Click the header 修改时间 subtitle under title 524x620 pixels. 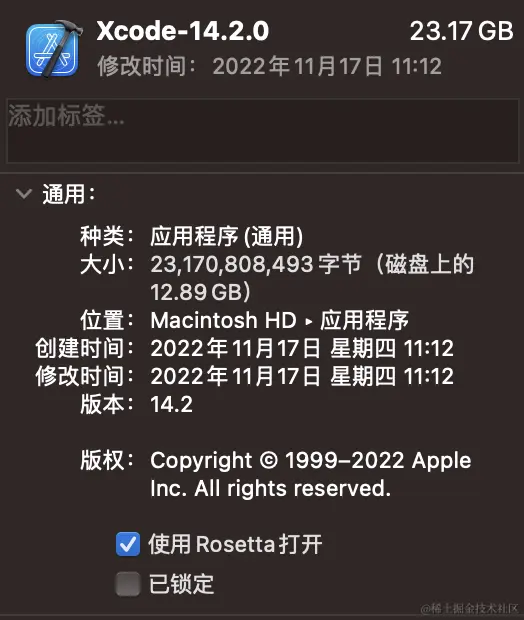tap(269, 66)
